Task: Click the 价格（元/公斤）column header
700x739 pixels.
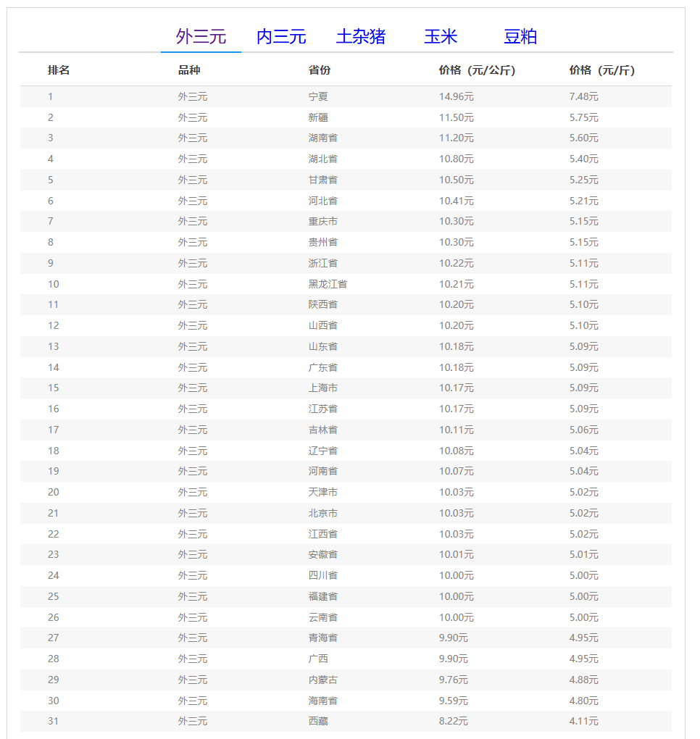Action: [x=477, y=70]
